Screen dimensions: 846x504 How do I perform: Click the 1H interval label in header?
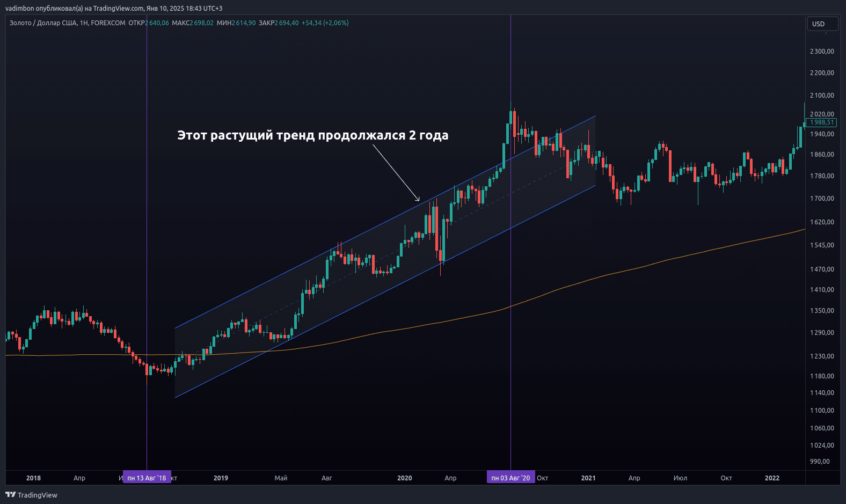[x=84, y=23]
